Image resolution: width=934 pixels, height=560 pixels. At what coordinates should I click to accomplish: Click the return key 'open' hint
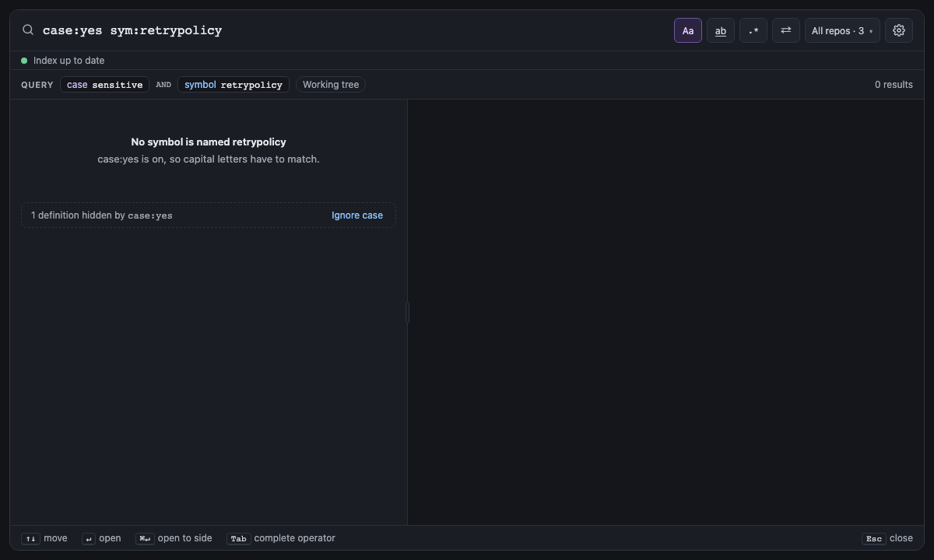101,538
